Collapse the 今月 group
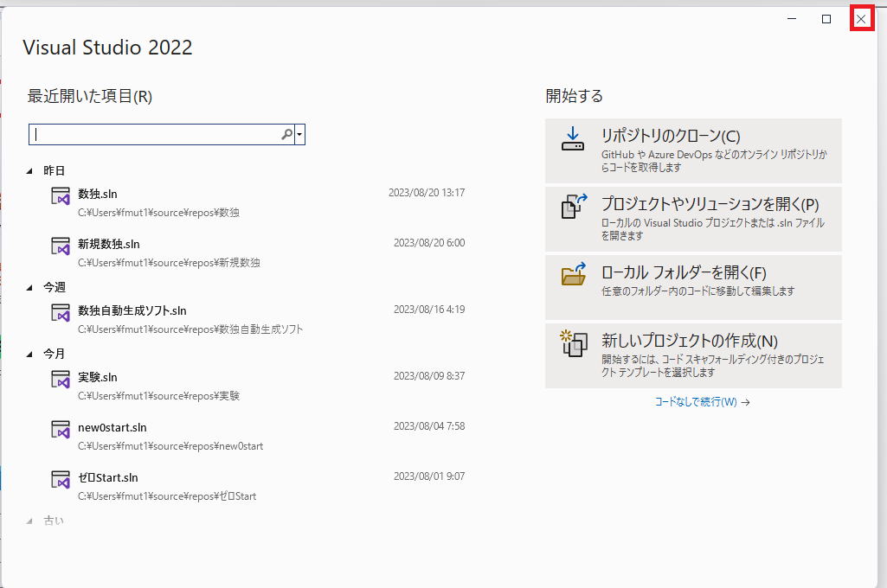The height and width of the screenshot is (588, 887). point(29,355)
